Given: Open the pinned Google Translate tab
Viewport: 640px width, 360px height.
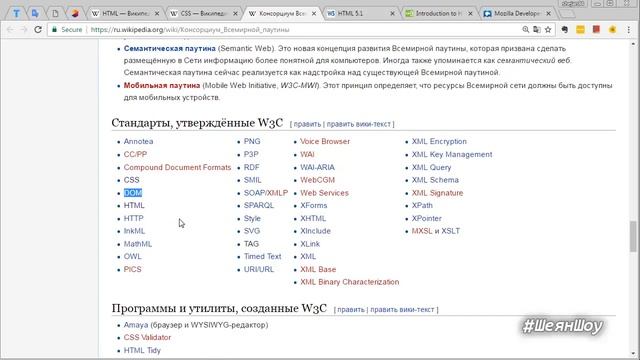Looking at the screenshot, I should (35, 13).
